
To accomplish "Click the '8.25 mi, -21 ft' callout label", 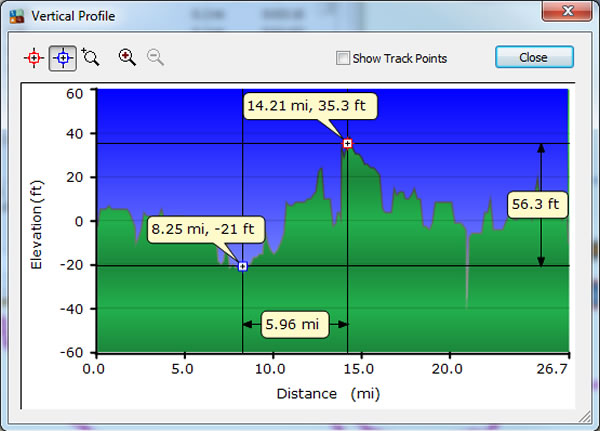I will [x=206, y=230].
